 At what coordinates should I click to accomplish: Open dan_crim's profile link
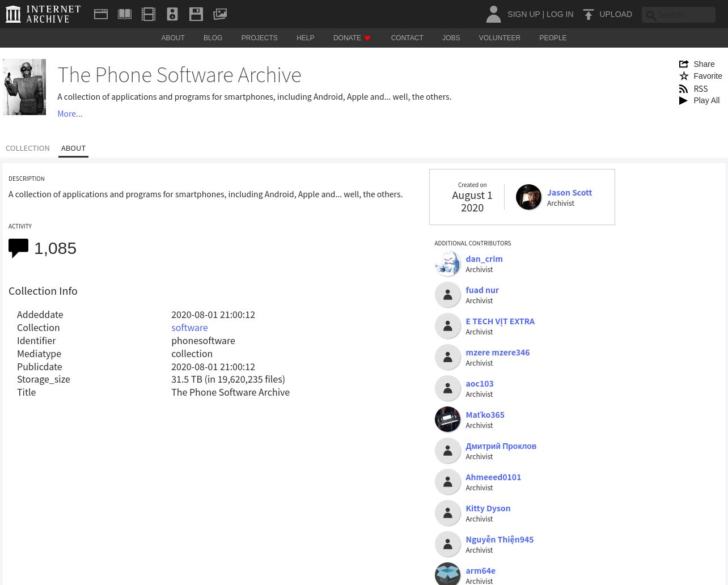click(484, 259)
